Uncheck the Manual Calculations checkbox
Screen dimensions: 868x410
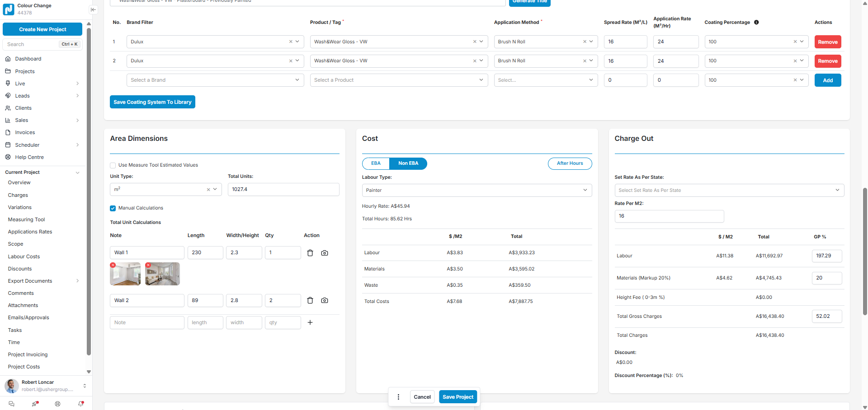pyautogui.click(x=113, y=208)
